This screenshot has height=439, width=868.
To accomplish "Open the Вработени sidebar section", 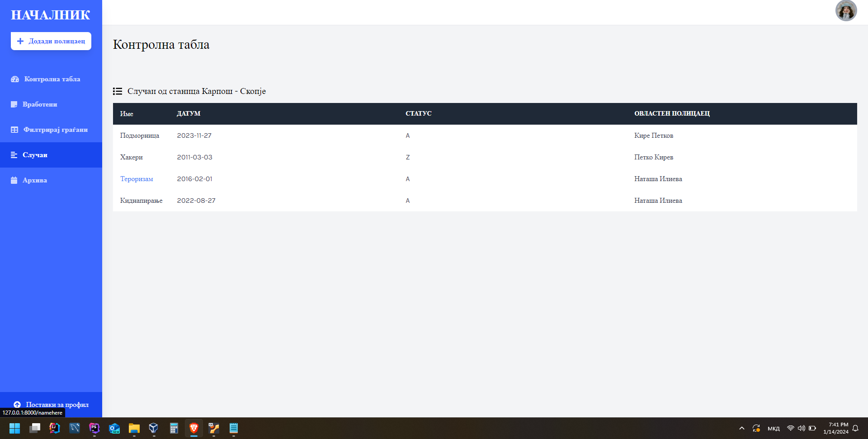I will 40,104.
